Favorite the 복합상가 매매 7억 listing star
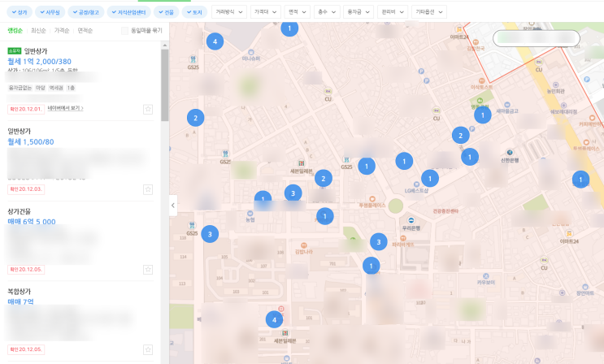The width and height of the screenshot is (604, 364). (x=148, y=349)
